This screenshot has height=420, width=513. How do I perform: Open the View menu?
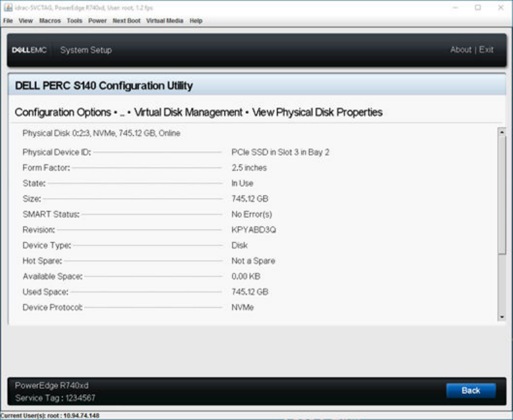(x=25, y=21)
